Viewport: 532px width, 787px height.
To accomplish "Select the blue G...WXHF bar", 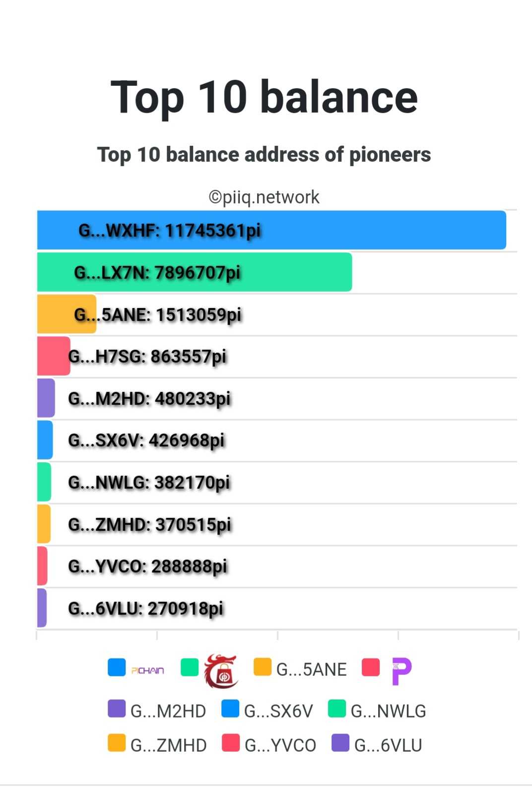I will pyautogui.click(x=271, y=230).
